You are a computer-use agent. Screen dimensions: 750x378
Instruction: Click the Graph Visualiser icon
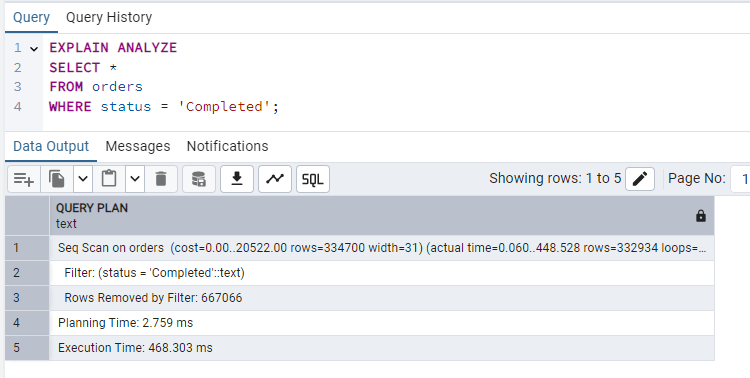(275, 179)
